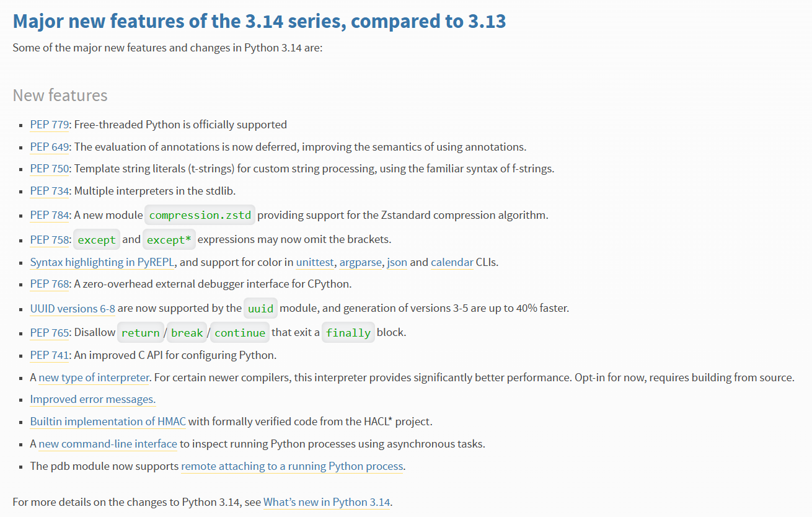
Task: Open PEP 734 multiple interpreters link
Action: point(49,191)
